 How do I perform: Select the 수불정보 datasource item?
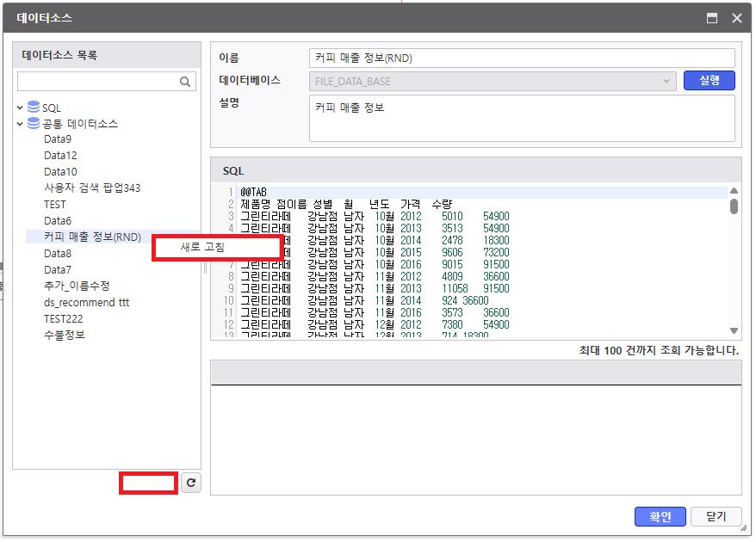65,335
